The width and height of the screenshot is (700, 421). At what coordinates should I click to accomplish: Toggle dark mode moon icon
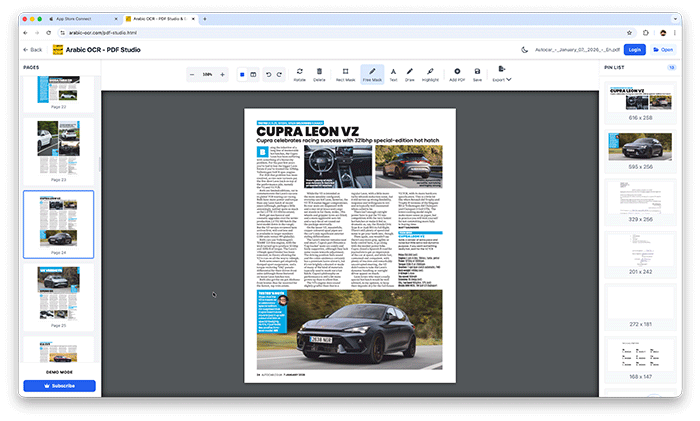coord(525,50)
